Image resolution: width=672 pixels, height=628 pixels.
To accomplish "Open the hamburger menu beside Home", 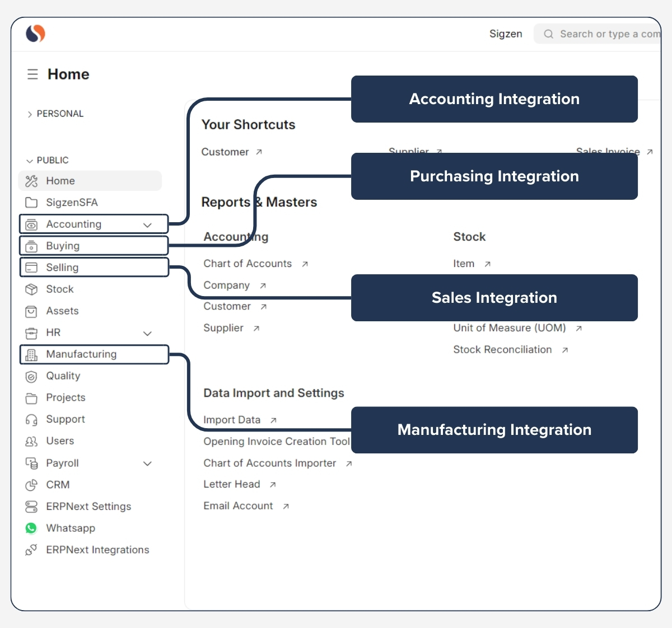I will [32, 74].
